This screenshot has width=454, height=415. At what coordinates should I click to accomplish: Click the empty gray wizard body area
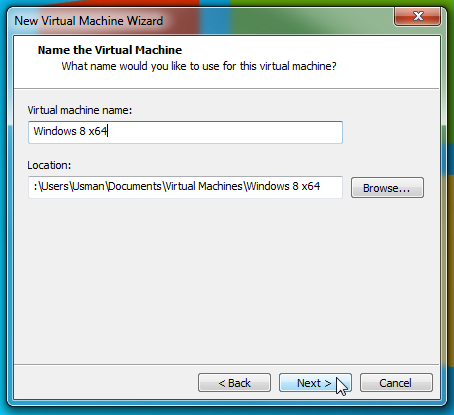(227, 280)
